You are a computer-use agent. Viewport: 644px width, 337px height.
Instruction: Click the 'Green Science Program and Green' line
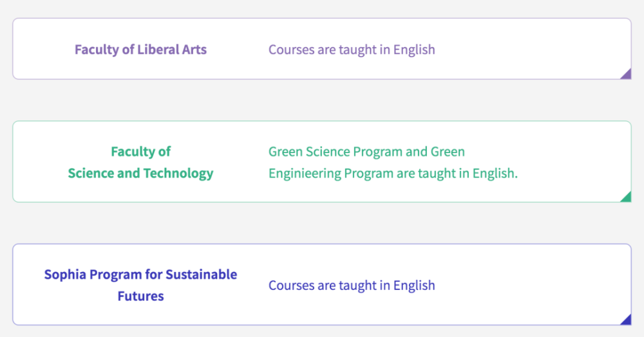click(366, 152)
